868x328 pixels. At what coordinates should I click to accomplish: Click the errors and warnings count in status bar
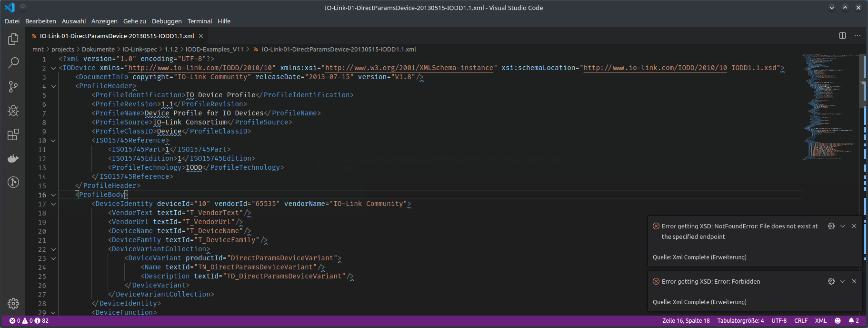pos(29,321)
